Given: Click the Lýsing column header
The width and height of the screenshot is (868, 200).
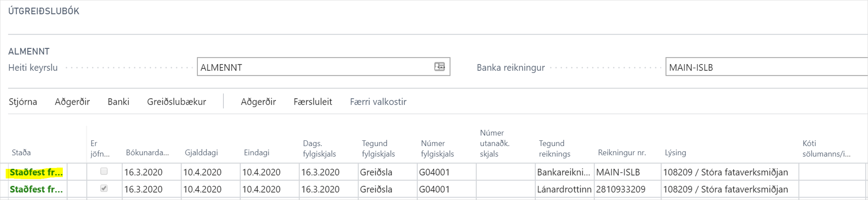Looking at the screenshot, I should tap(675, 153).
